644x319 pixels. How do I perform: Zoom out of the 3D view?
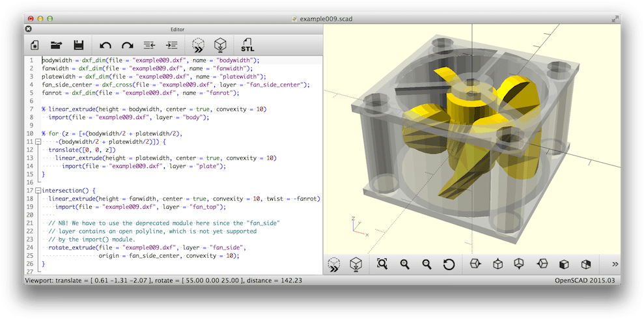(427, 264)
